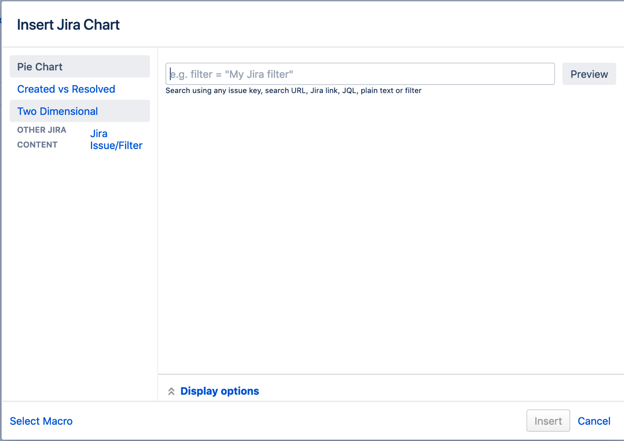624x441 pixels.
Task: Switch to Created vs Resolved chart
Action: point(66,89)
